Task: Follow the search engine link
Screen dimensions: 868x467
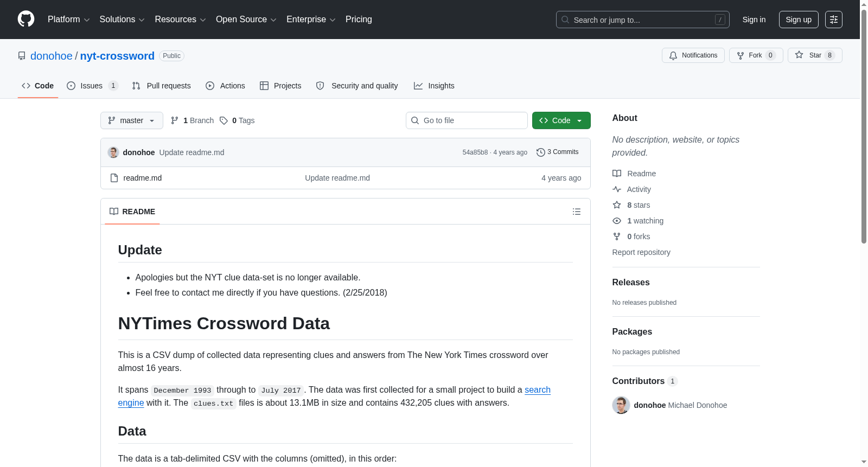Action: (x=538, y=390)
